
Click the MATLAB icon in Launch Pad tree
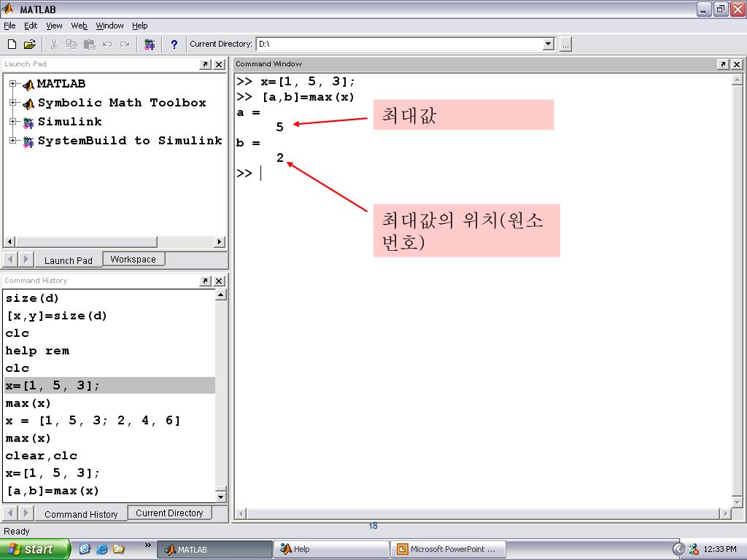tap(28, 85)
